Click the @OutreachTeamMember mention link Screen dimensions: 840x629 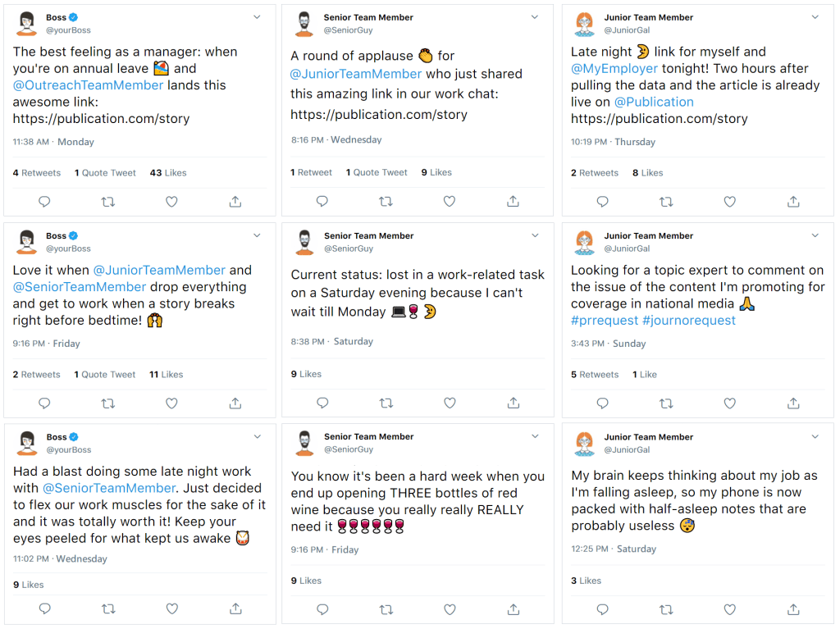point(89,85)
